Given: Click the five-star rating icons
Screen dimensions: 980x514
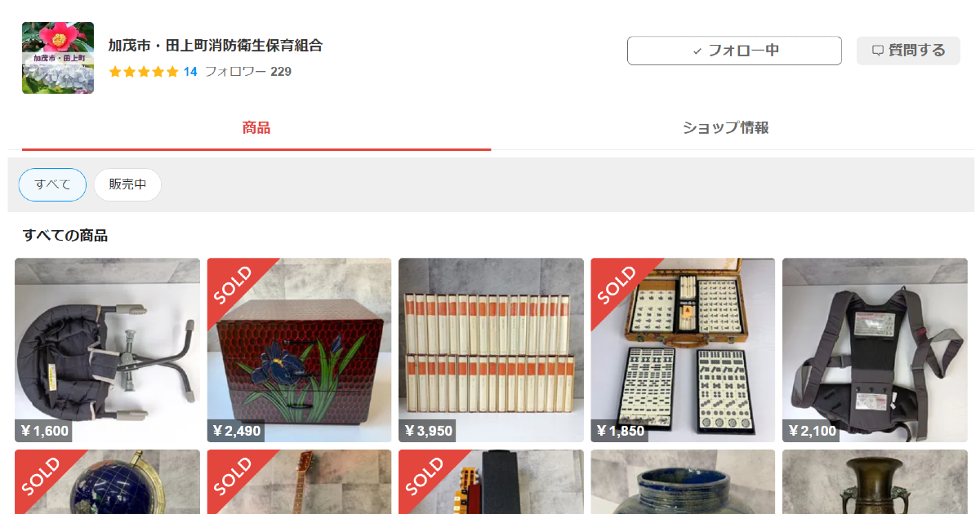Looking at the screenshot, I should tap(144, 72).
